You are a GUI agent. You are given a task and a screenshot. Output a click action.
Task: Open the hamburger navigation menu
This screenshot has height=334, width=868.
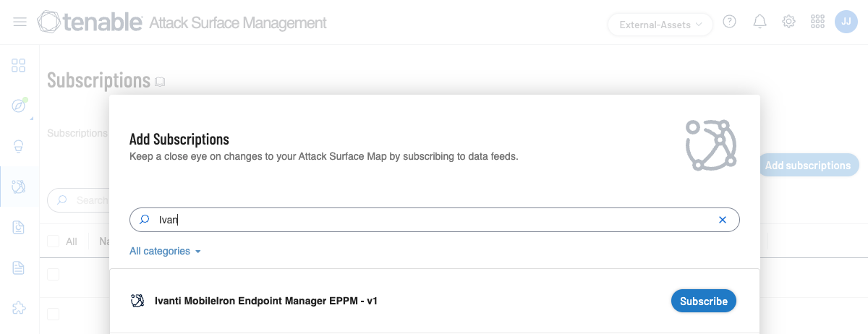click(20, 22)
